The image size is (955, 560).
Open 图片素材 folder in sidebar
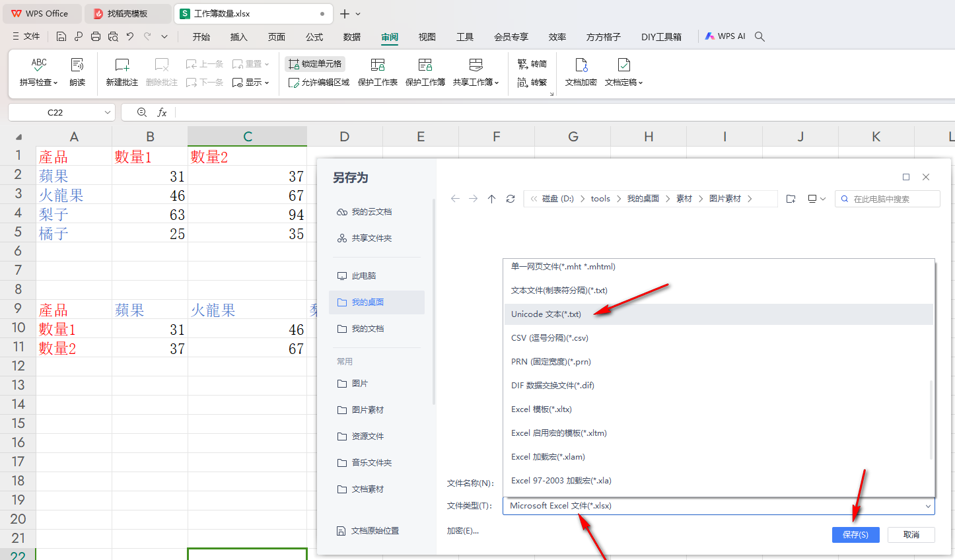click(x=376, y=410)
